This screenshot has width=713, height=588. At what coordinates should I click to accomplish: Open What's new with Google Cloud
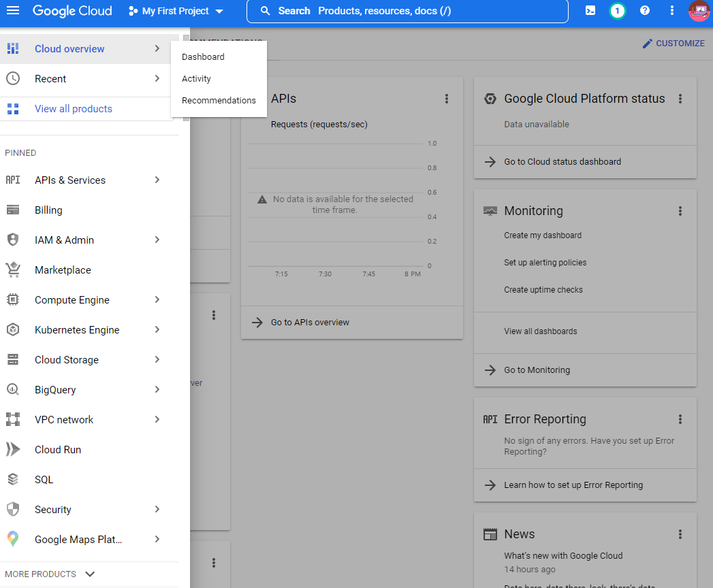[x=563, y=556]
